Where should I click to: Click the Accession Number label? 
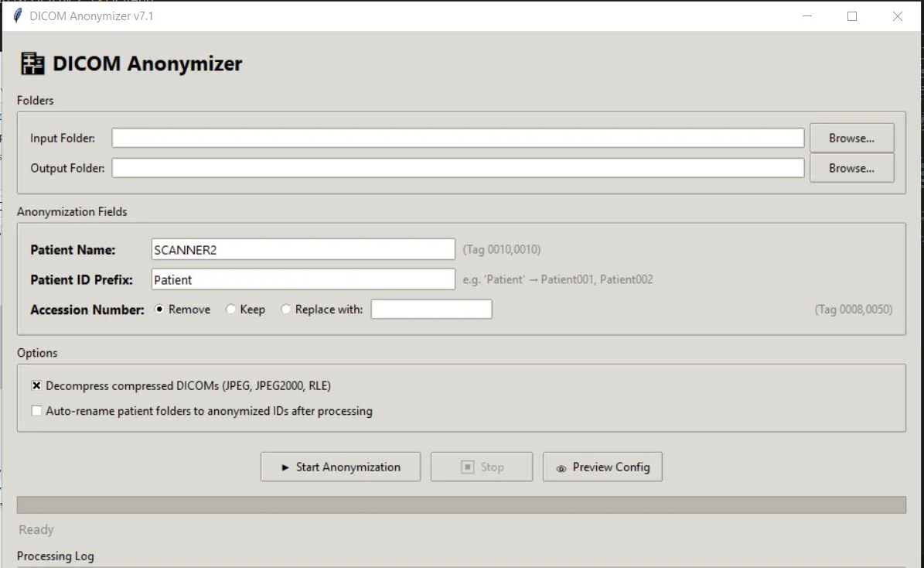tap(87, 310)
